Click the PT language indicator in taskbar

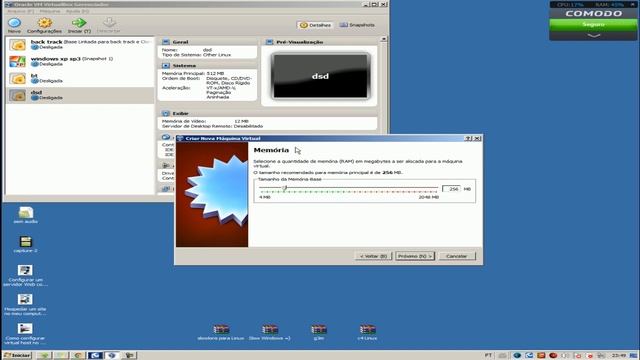coord(488,356)
